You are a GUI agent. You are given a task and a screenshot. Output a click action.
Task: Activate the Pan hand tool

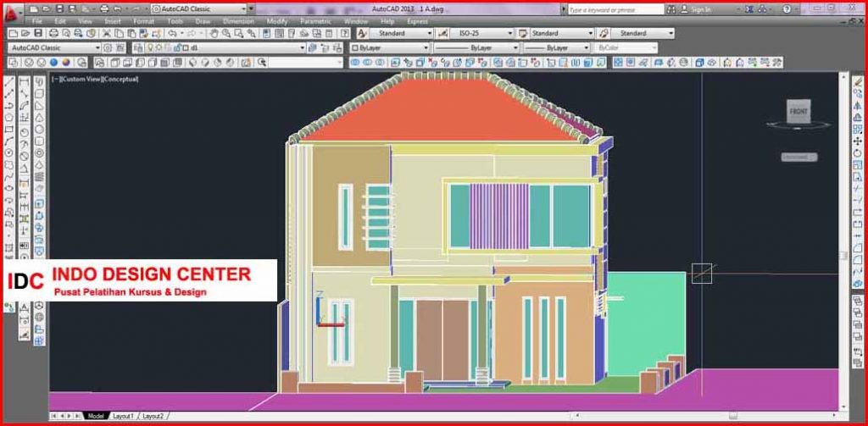213,33
